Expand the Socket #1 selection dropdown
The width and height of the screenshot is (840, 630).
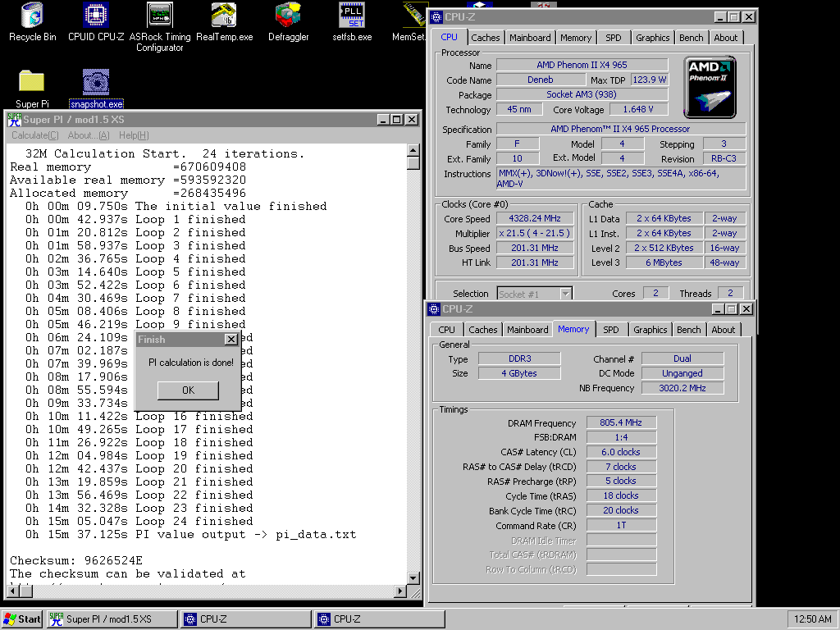pyautogui.click(x=565, y=294)
